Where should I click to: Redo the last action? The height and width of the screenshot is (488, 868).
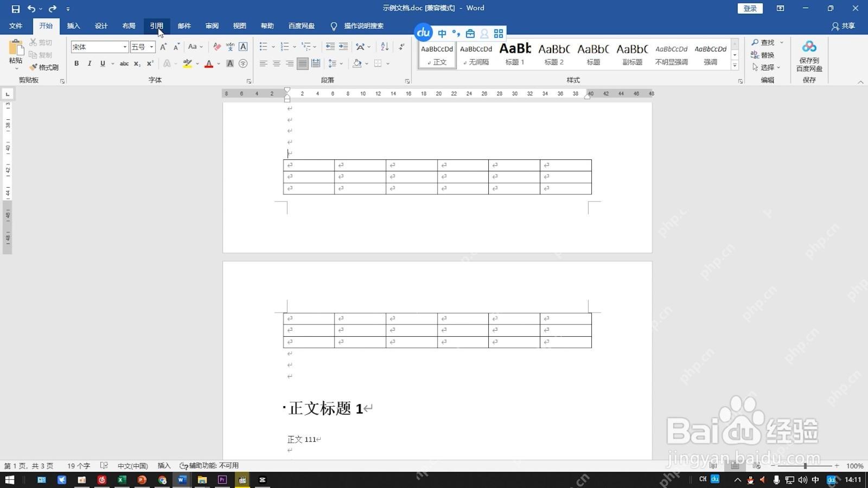coord(53,9)
